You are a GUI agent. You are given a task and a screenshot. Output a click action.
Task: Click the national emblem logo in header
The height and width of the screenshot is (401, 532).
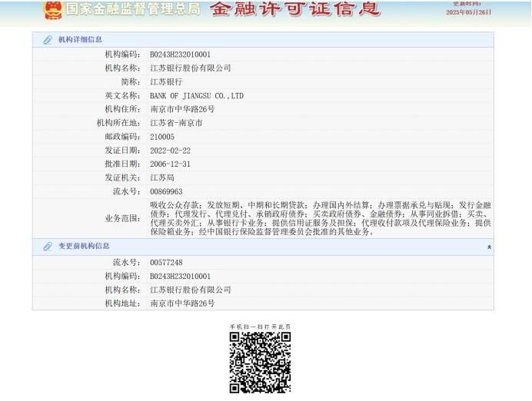pyautogui.click(x=53, y=10)
